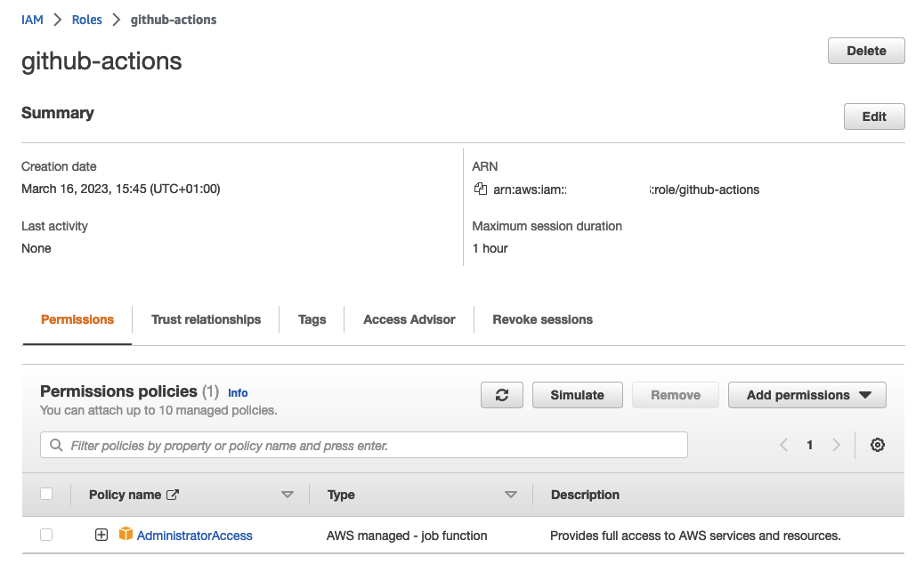Go to previous page of policies
Viewport: 924px width, 564px height.
(x=783, y=445)
